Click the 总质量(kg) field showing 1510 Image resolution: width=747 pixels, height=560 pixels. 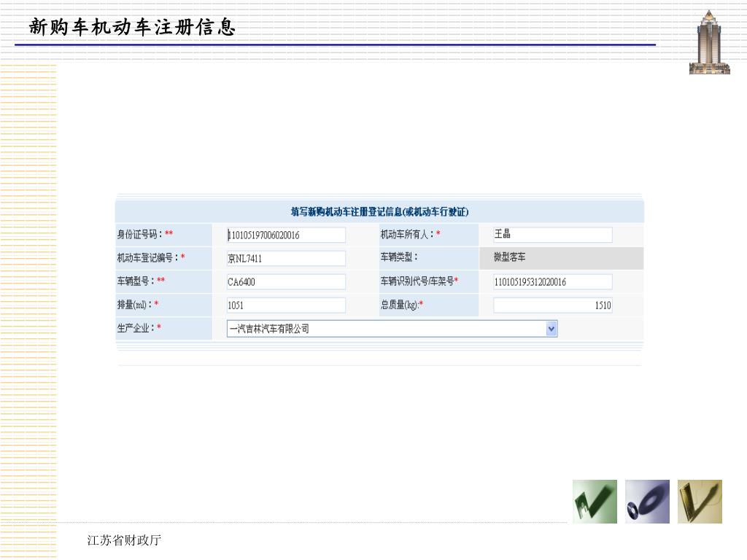pos(553,306)
